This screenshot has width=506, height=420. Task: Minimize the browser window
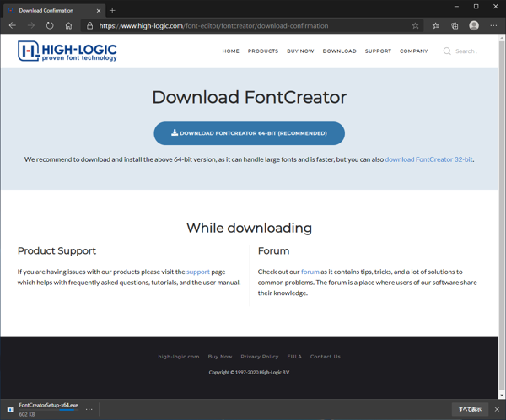456,7
